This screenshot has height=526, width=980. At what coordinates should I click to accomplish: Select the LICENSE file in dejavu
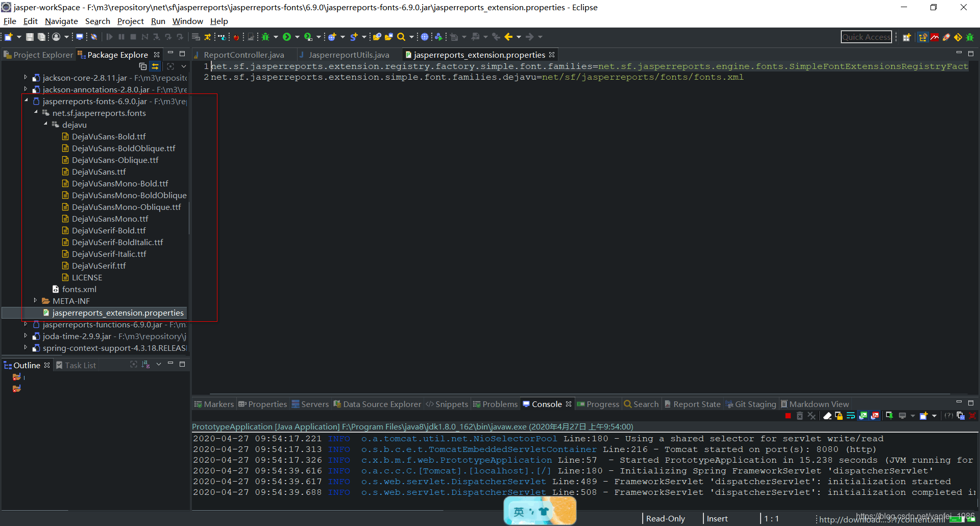coord(87,277)
